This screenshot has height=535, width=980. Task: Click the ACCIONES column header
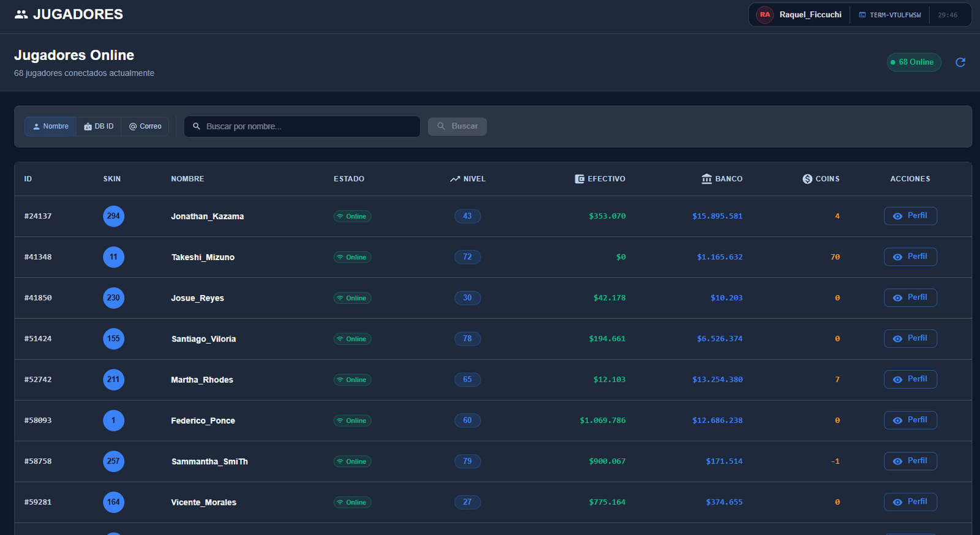coord(910,179)
